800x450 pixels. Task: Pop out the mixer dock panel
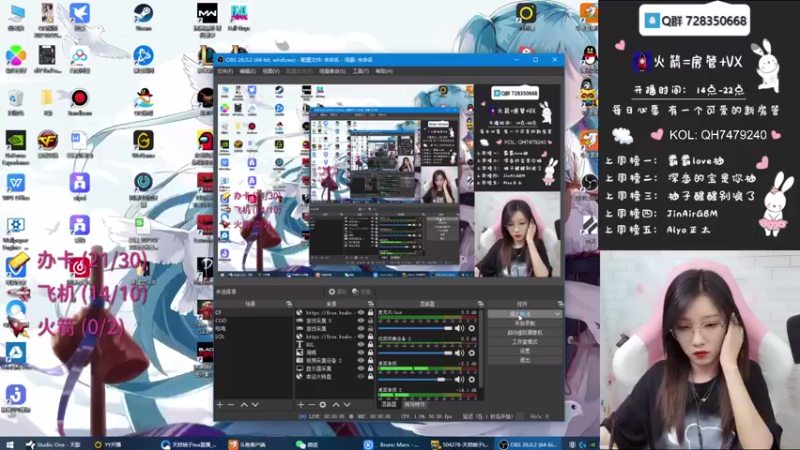click(480, 304)
